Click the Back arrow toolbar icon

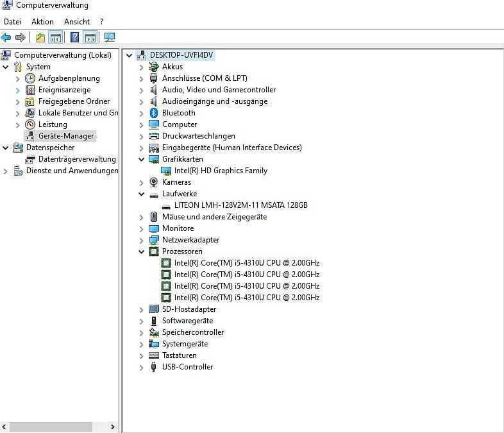click(6, 38)
